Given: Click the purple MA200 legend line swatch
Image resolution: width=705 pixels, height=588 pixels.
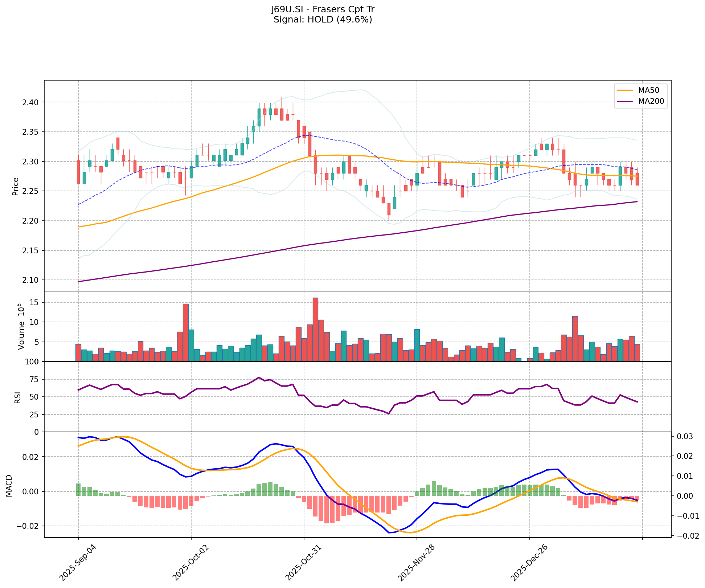Looking at the screenshot, I should coord(625,102).
